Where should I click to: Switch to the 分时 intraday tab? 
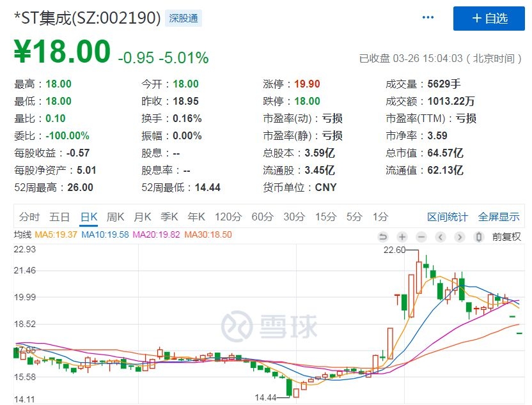coord(29,217)
